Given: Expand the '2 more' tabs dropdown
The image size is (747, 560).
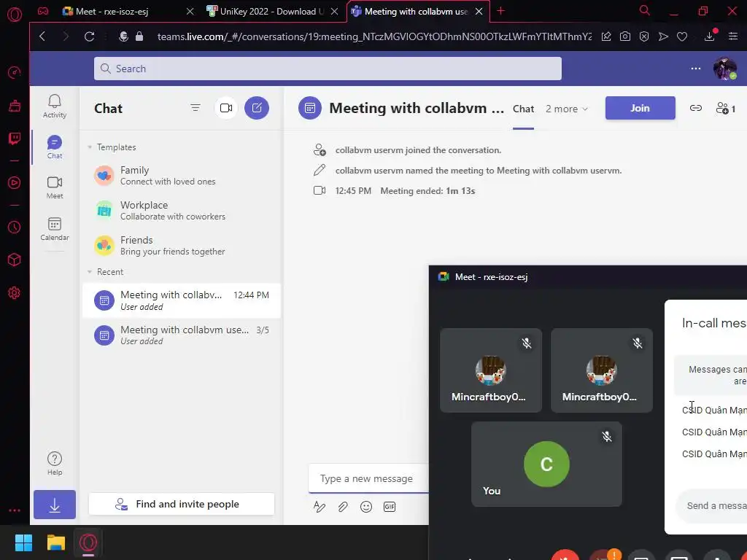Looking at the screenshot, I should pos(566,109).
